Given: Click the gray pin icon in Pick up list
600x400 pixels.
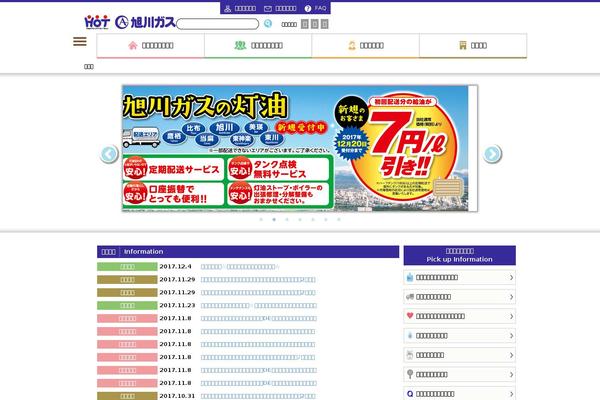Looking at the screenshot, I should tap(410, 374).
